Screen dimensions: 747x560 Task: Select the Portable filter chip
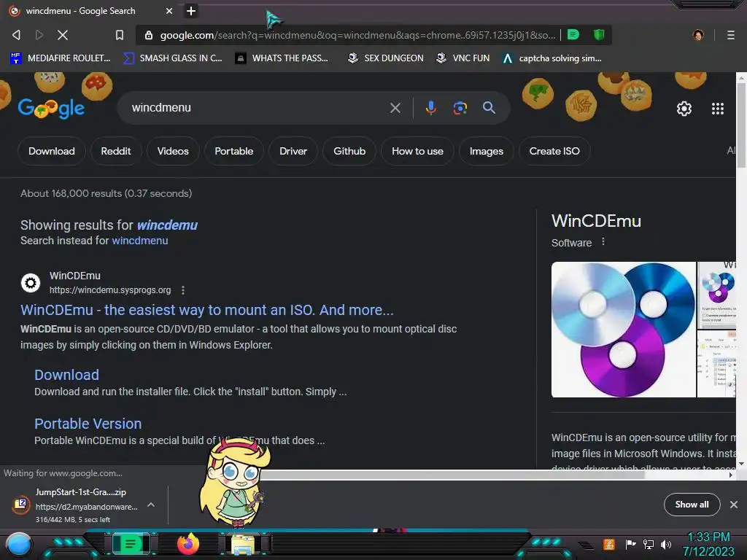(x=234, y=151)
